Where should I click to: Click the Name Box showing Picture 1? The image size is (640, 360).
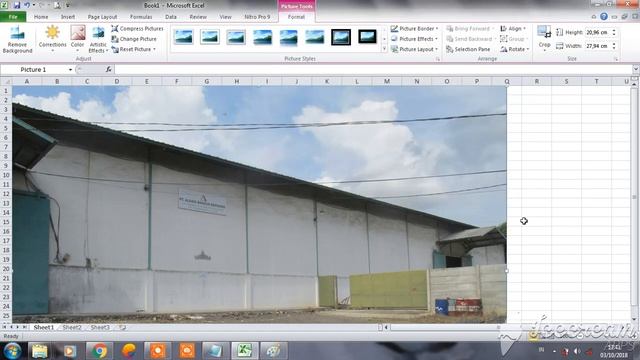click(x=33, y=69)
